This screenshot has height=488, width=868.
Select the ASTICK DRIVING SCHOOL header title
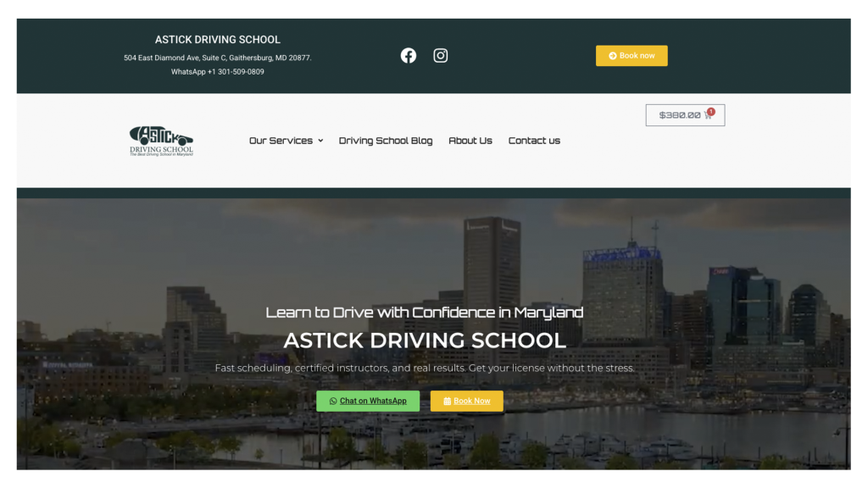pos(218,40)
